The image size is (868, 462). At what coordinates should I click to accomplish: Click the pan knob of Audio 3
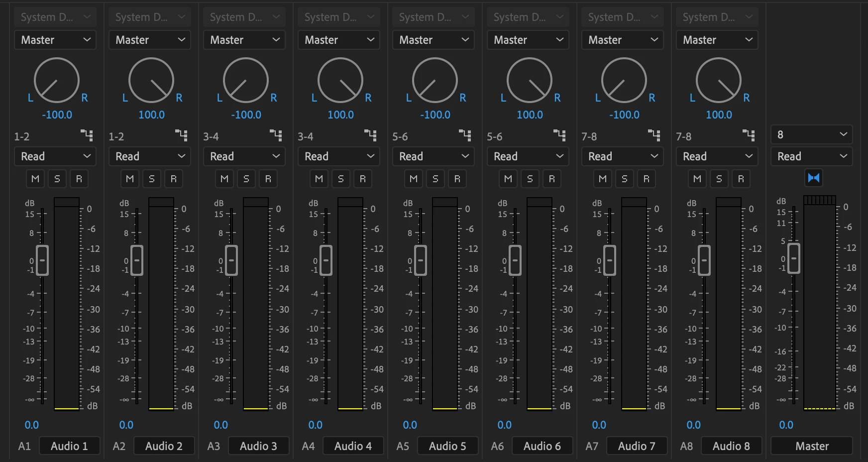(x=246, y=80)
